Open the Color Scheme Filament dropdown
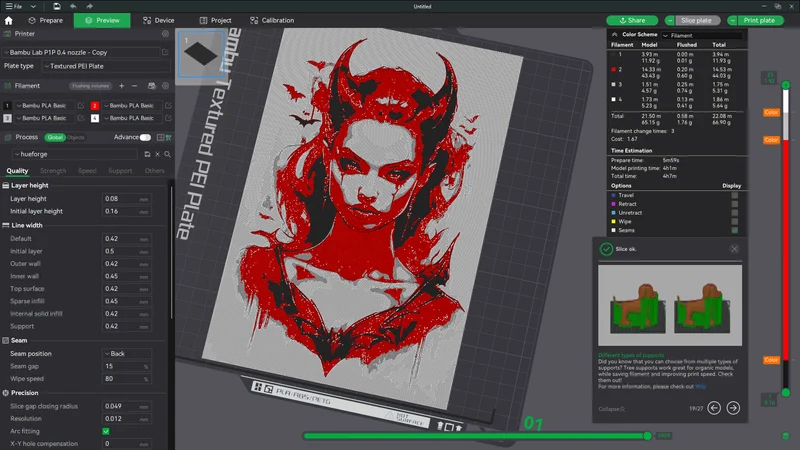 [702, 35]
